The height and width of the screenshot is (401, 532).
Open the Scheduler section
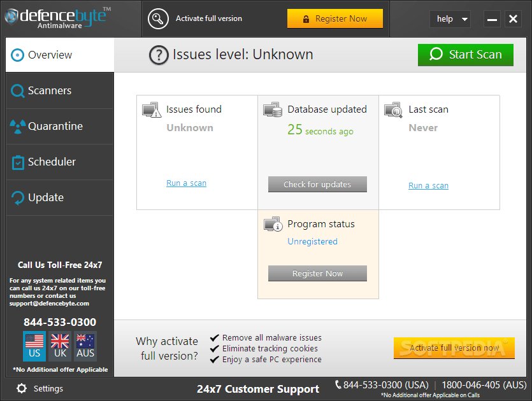tap(60, 162)
